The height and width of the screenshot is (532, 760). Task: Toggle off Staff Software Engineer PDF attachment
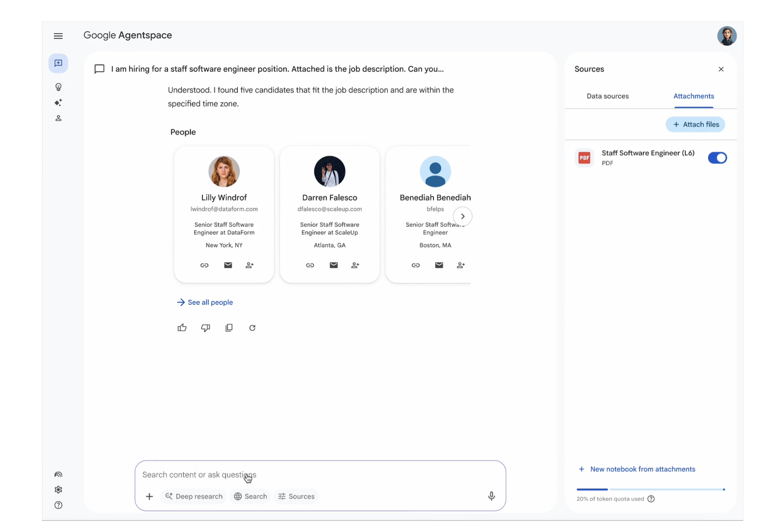pos(717,158)
